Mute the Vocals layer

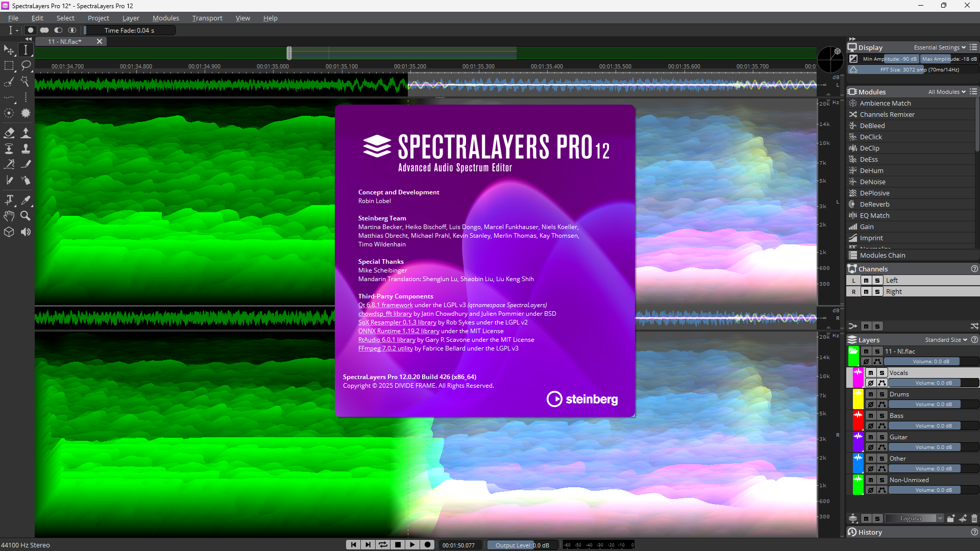[871, 373]
